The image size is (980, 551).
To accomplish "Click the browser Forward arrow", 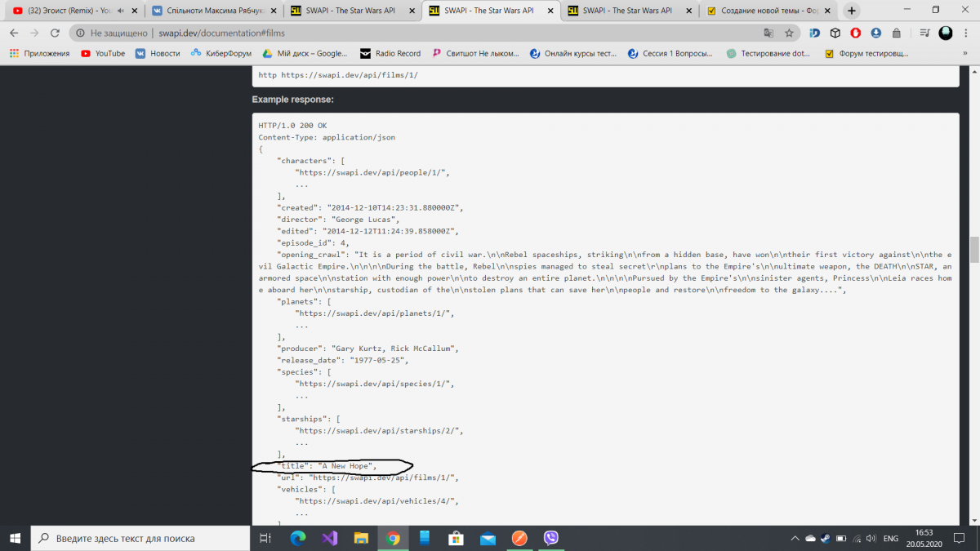I will tap(34, 33).
